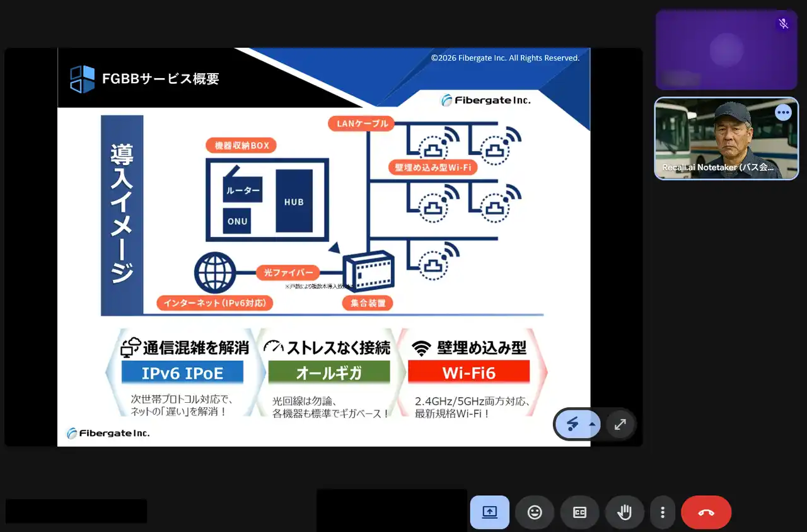
Task: Click the blue IPv6 IPoE label
Action: [182, 373]
